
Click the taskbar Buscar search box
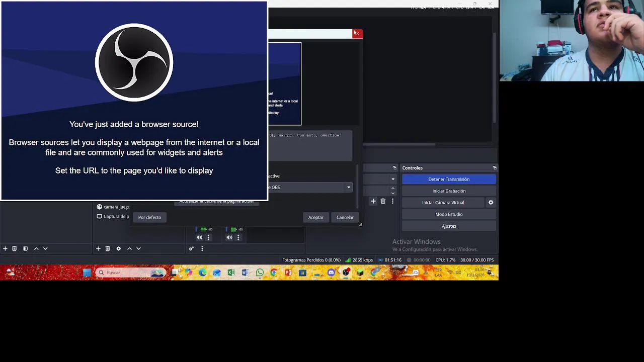(x=131, y=273)
